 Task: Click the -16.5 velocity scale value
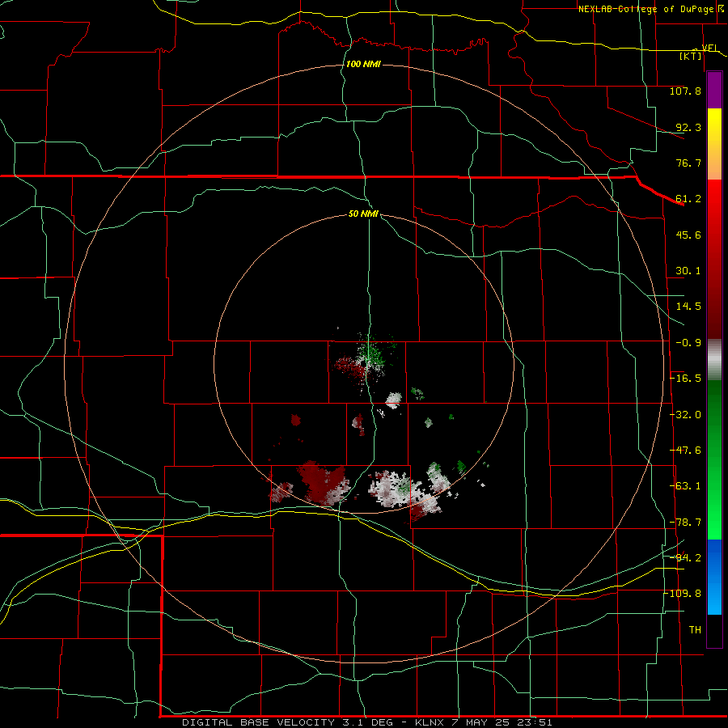tap(685, 379)
